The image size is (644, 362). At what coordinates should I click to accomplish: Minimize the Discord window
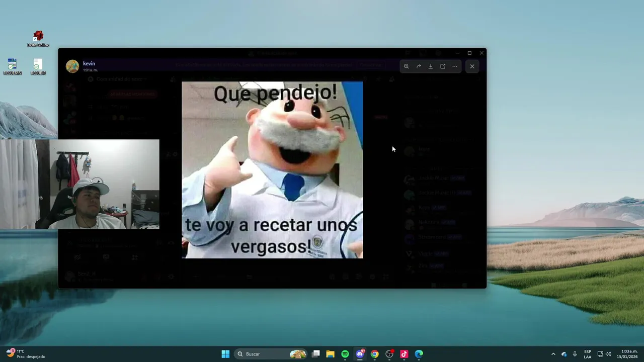pyautogui.click(x=457, y=53)
